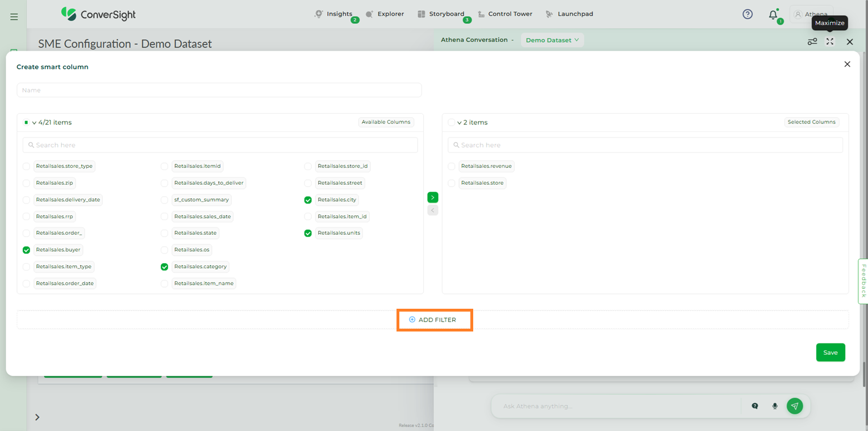Click the smart column Name field
Viewport: 868px width, 431px height.
(219, 90)
